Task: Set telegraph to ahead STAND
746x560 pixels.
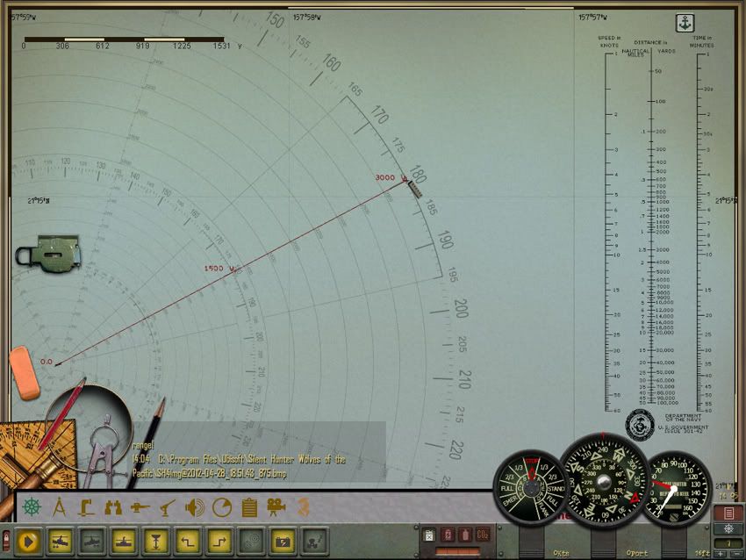Action: coord(556,489)
